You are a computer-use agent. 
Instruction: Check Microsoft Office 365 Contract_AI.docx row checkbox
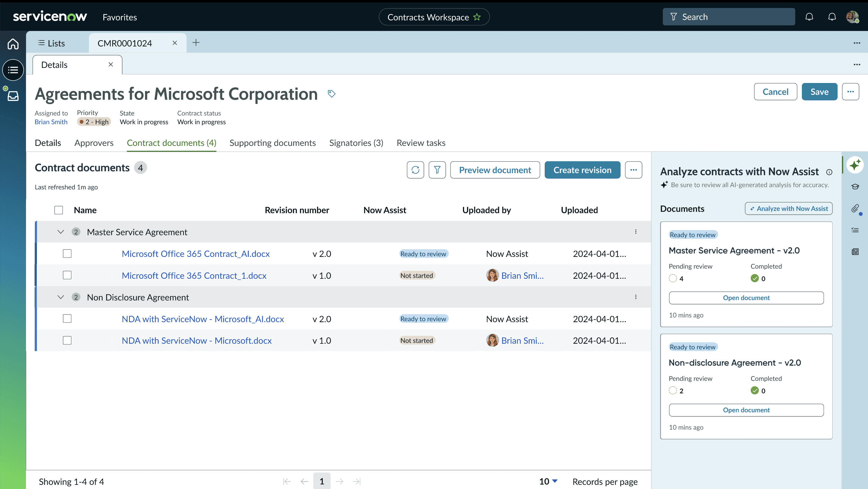[x=67, y=253]
